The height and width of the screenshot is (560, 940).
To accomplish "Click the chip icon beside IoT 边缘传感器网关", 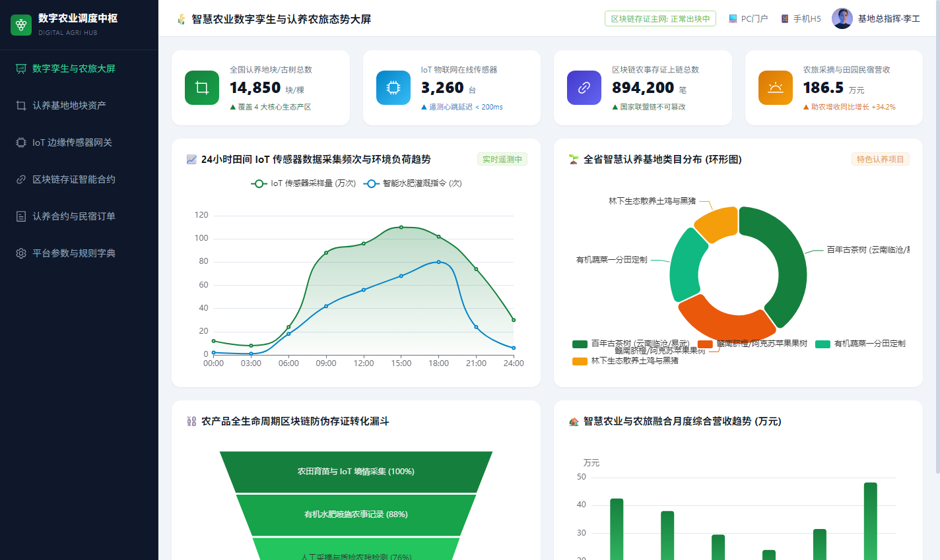I will click(x=21, y=142).
